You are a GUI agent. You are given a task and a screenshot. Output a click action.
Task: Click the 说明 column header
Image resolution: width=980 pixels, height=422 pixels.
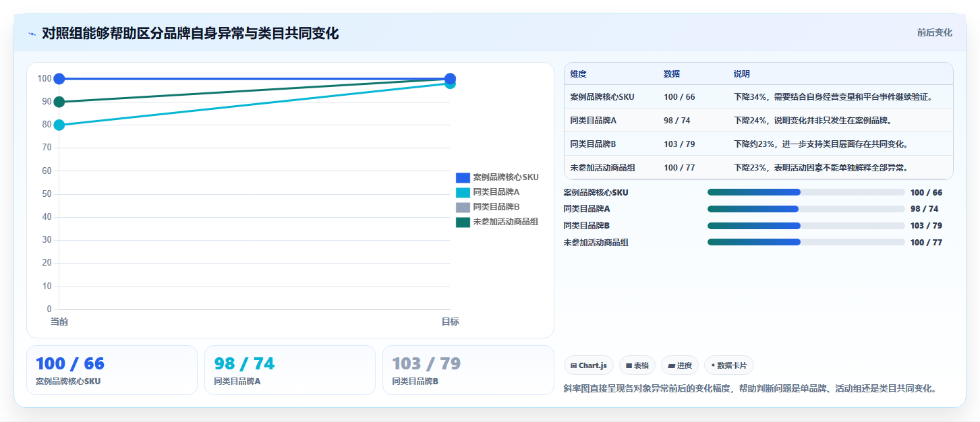[x=742, y=74]
